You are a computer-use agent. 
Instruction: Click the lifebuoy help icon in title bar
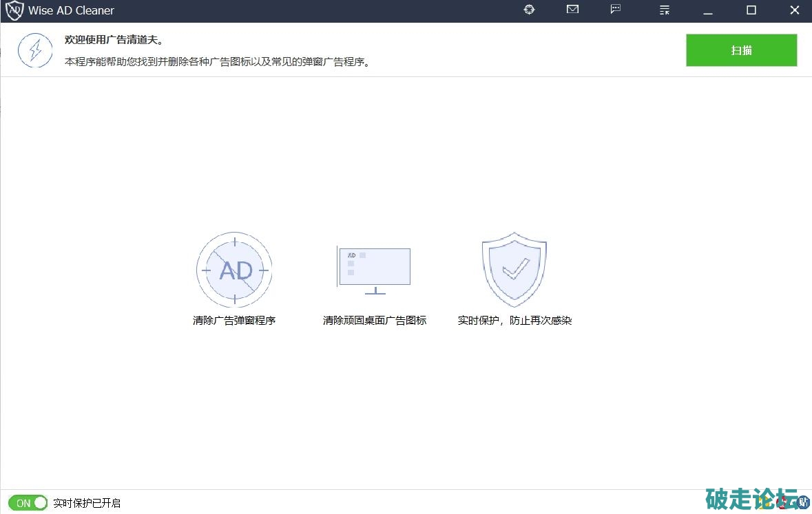pos(529,10)
